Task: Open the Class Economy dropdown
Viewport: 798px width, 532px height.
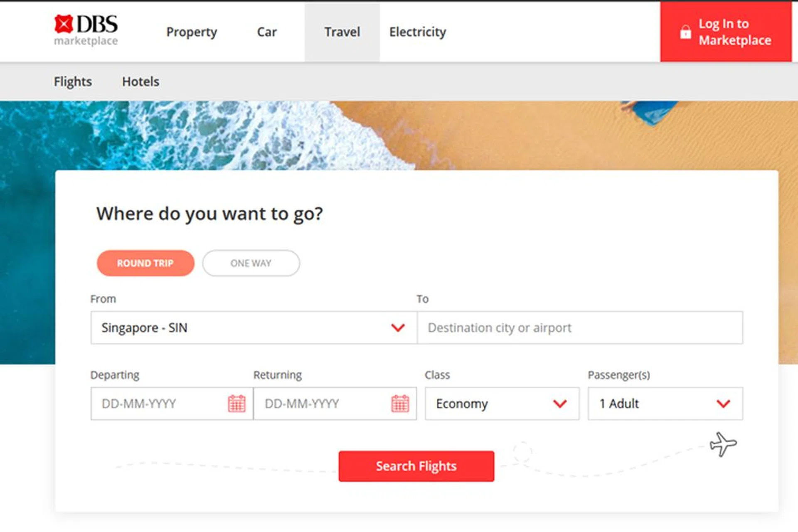Action: [502, 404]
